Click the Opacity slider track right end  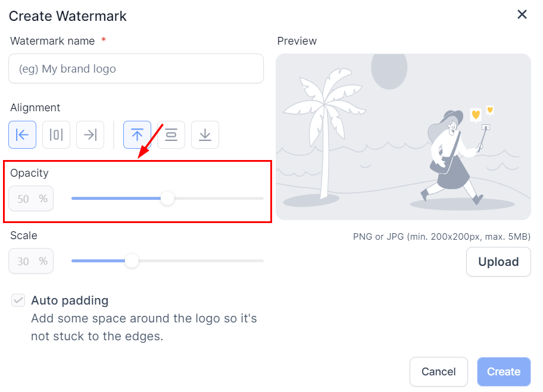[261, 198]
